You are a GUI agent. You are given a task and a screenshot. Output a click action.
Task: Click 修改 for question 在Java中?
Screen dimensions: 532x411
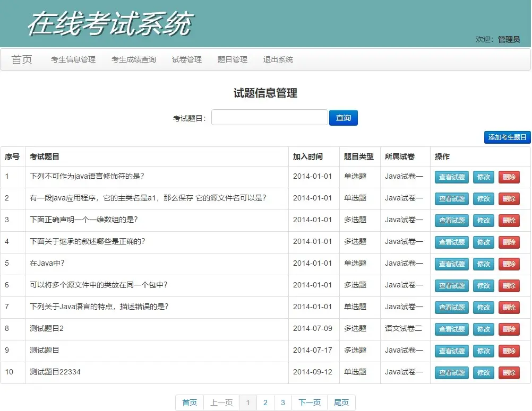click(x=483, y=264)
